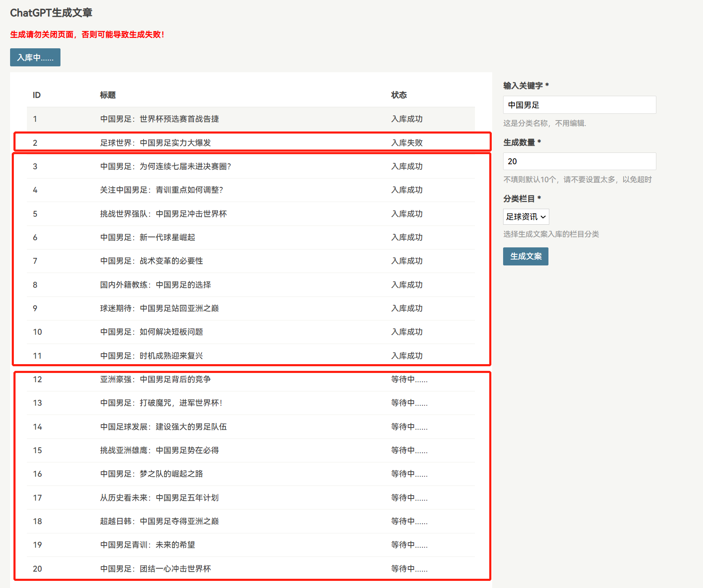Select row titled 中国男足：世界杯预选赛首战告捷

coord(159,119)
